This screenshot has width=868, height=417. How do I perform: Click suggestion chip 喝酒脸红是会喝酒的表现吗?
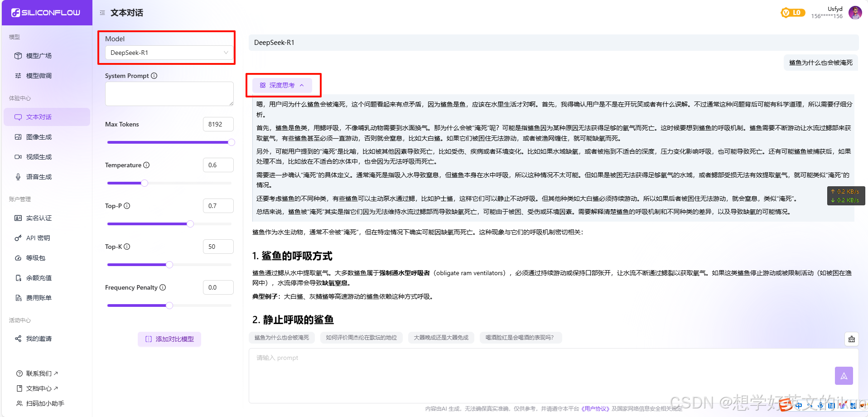pyautogui.click(x=521, y=338)
